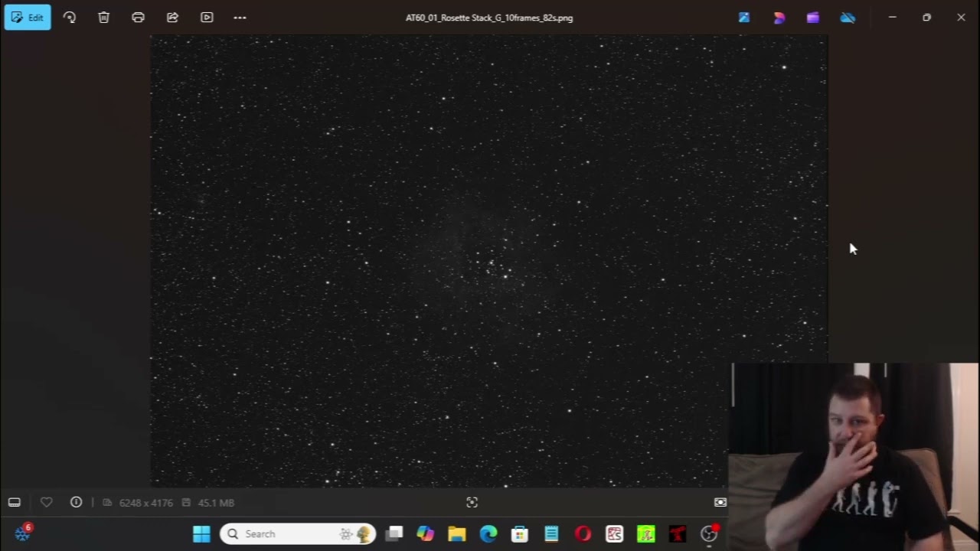Image resolution: width=980 pixels, height=551 pixels.
Task: Launch Microsoft Edge from the taskbar
Action: [x=488, y=534]
